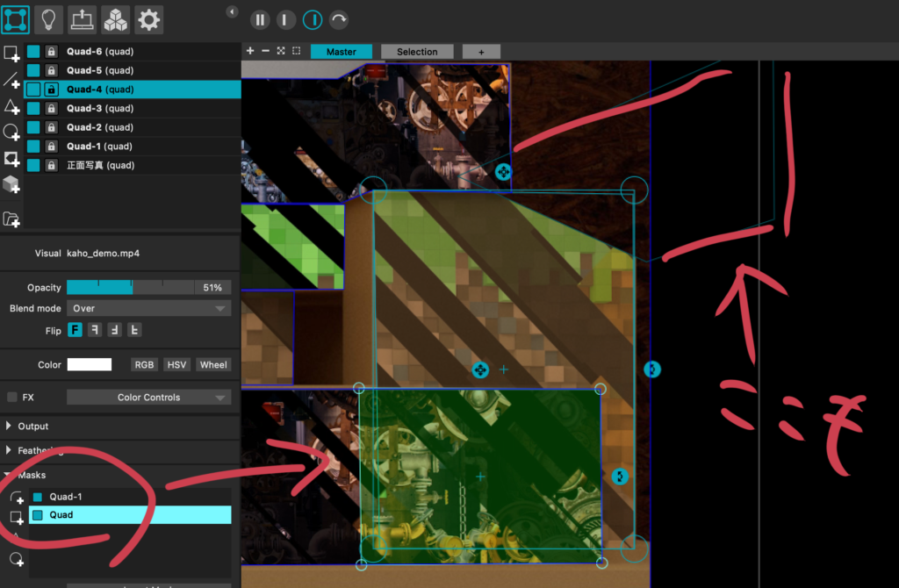899x588 pixels.
Task: Add a new quad surface
Action: click(11, 54)
